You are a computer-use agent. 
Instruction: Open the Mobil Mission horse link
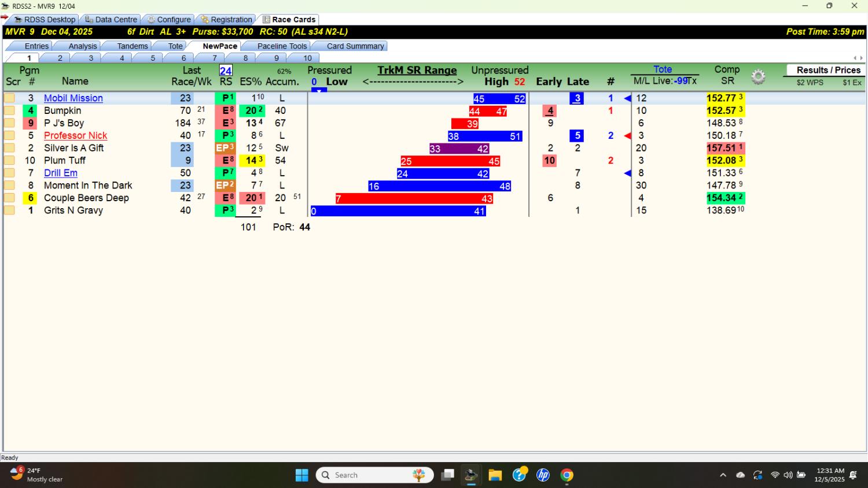73,98
